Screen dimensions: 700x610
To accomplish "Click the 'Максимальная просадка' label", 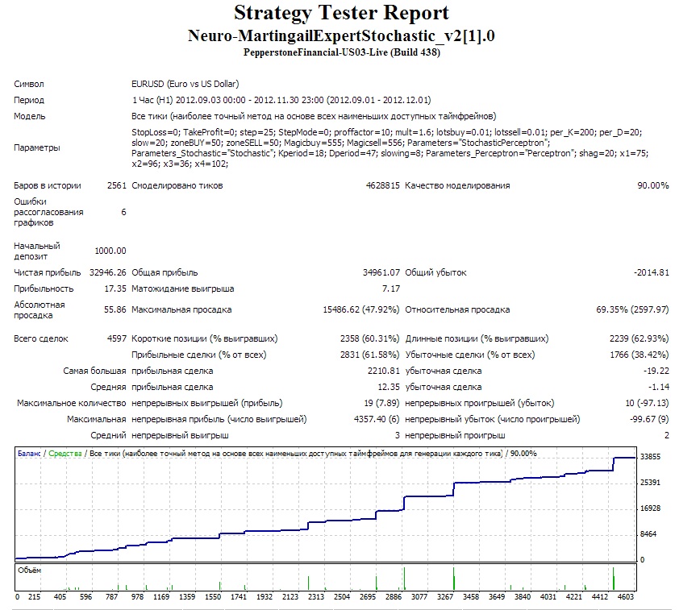I will pos(181,309).
